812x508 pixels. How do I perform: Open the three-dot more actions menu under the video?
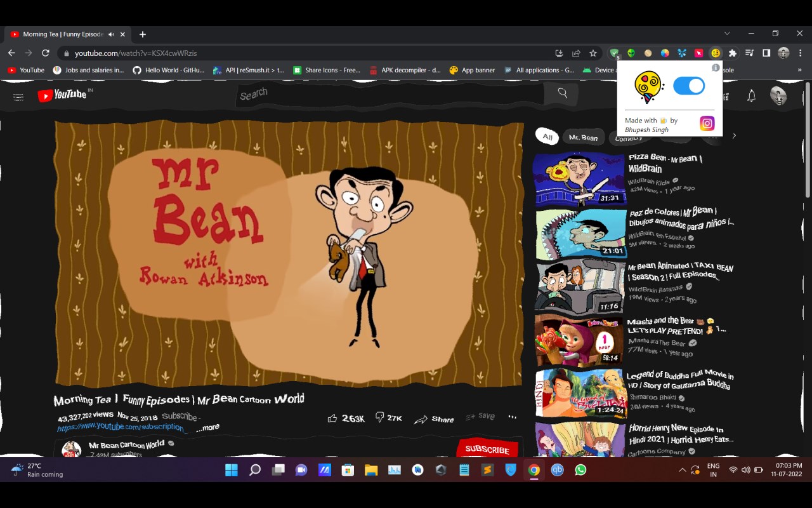[512, 417]
